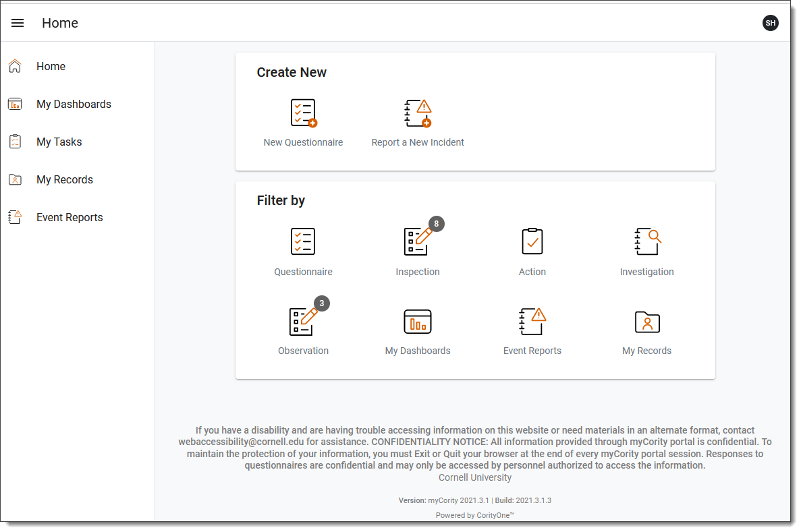Open My Records from the filter grid
The height and width of the screenshot is (532, 801).
click(x=646, y=321)
